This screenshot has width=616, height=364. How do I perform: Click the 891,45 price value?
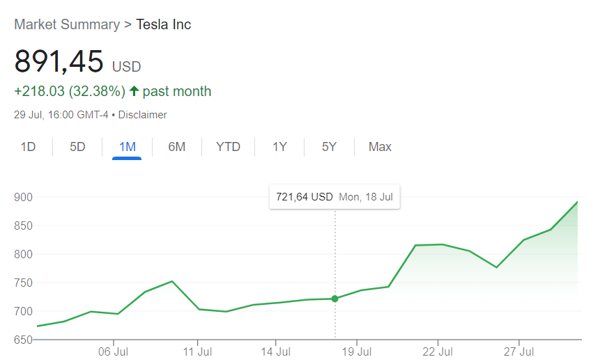pyautogui.click(x=59, y=61)
